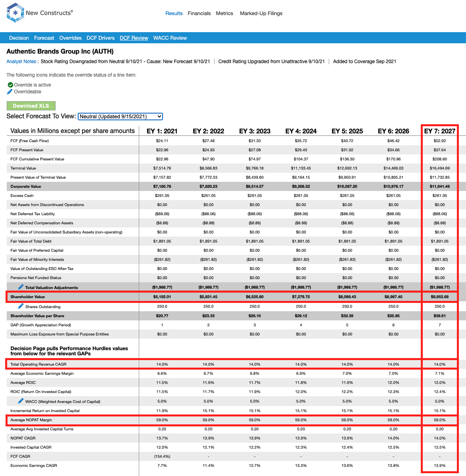Open the Results top menu

[174, 13]
